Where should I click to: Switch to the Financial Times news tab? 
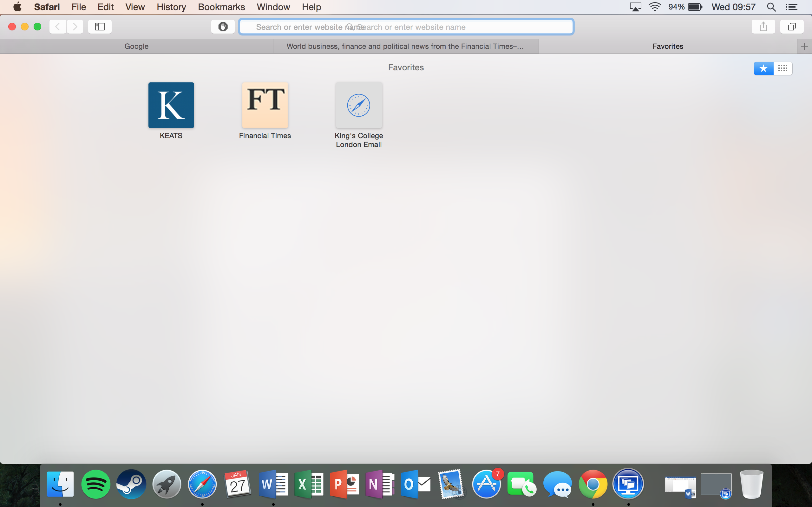click(405, 46)
